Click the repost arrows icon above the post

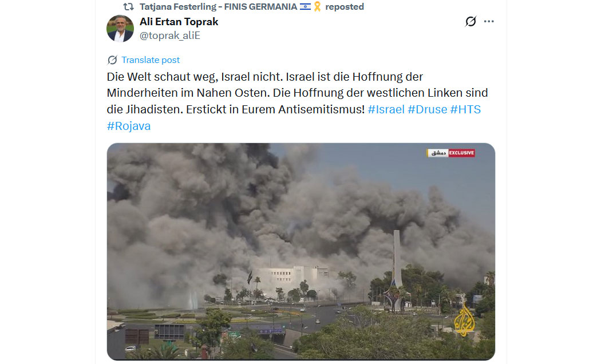pos(128,6)
